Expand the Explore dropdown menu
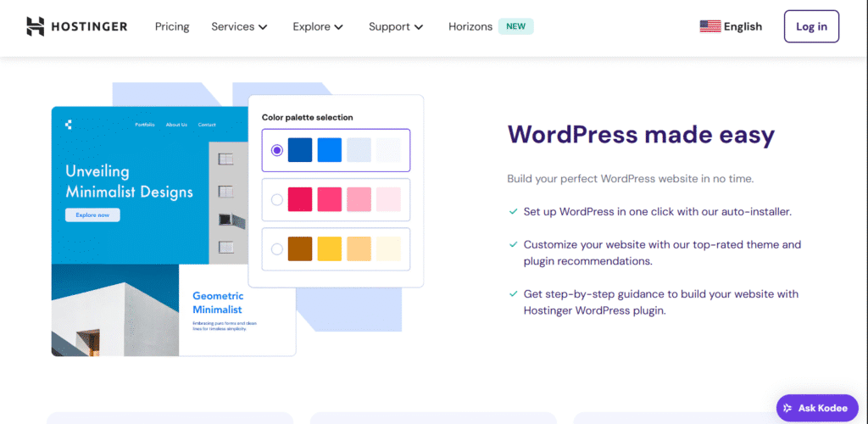 [318, 26]
